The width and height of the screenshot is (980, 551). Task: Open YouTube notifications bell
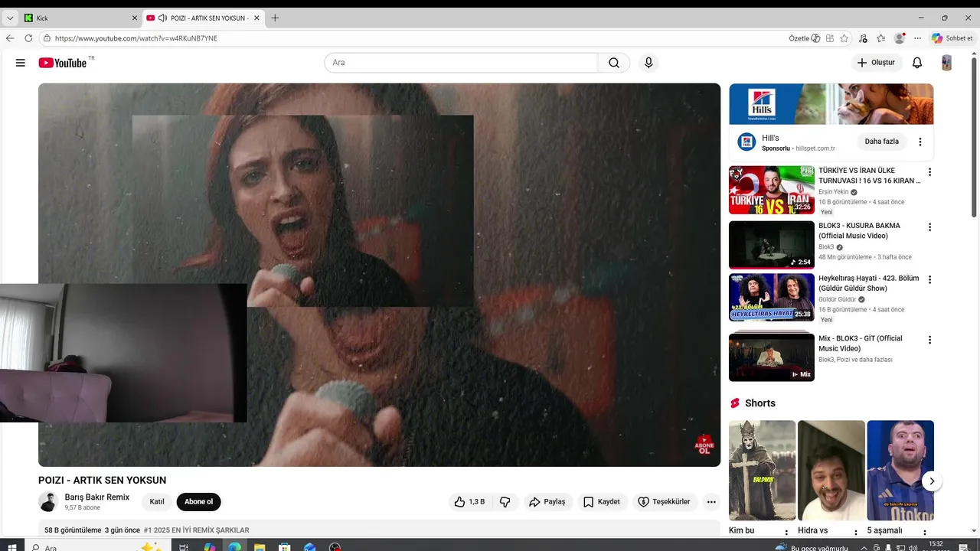click(x=916, y=63)
